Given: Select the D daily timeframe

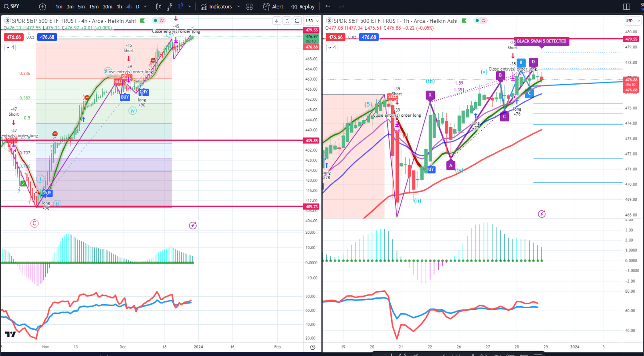Looking at the screenshot, I should (x=137, y=7).
